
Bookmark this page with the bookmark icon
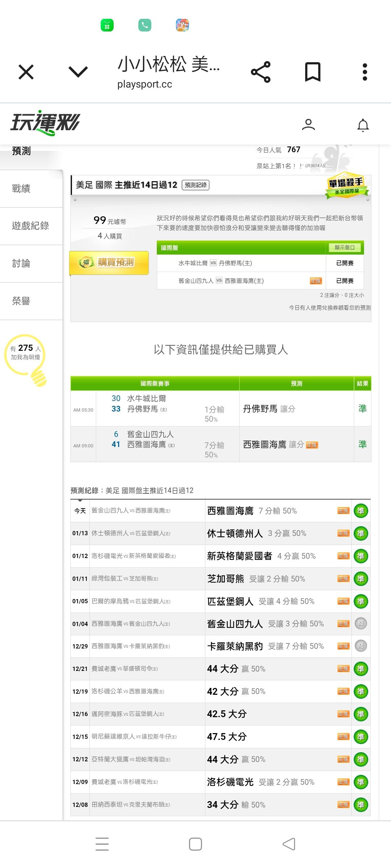(313, 72)
